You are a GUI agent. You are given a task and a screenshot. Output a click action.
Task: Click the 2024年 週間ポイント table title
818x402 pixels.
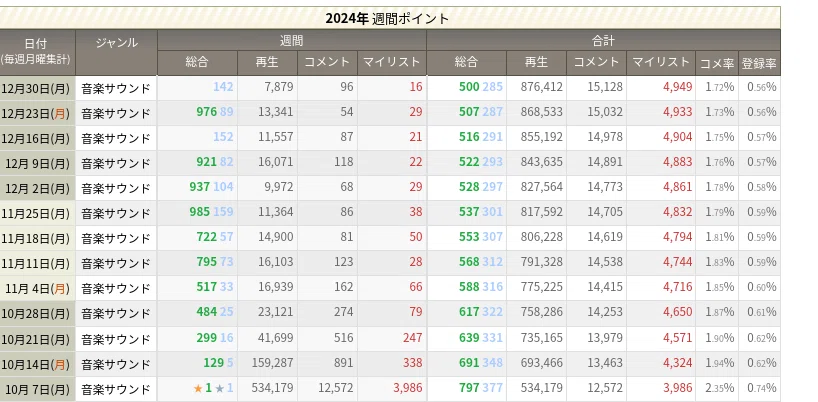point(387,19)
